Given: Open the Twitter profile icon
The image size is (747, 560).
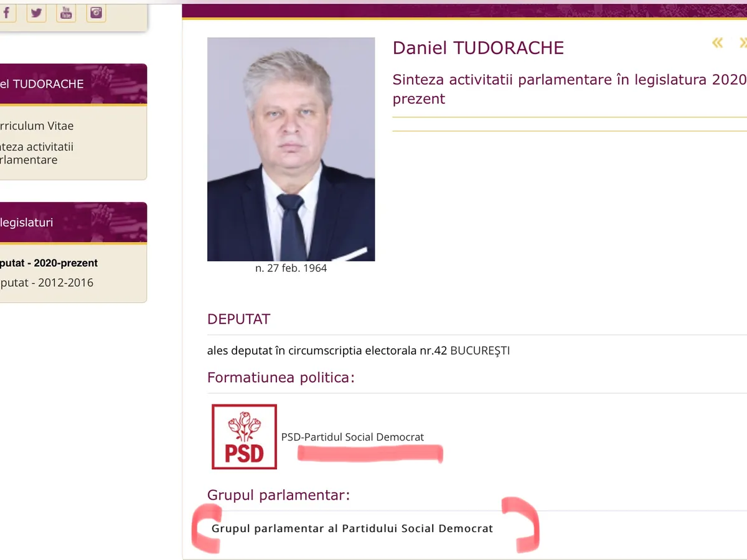Looking at the screenshot, I should click(x=37, y=12).
